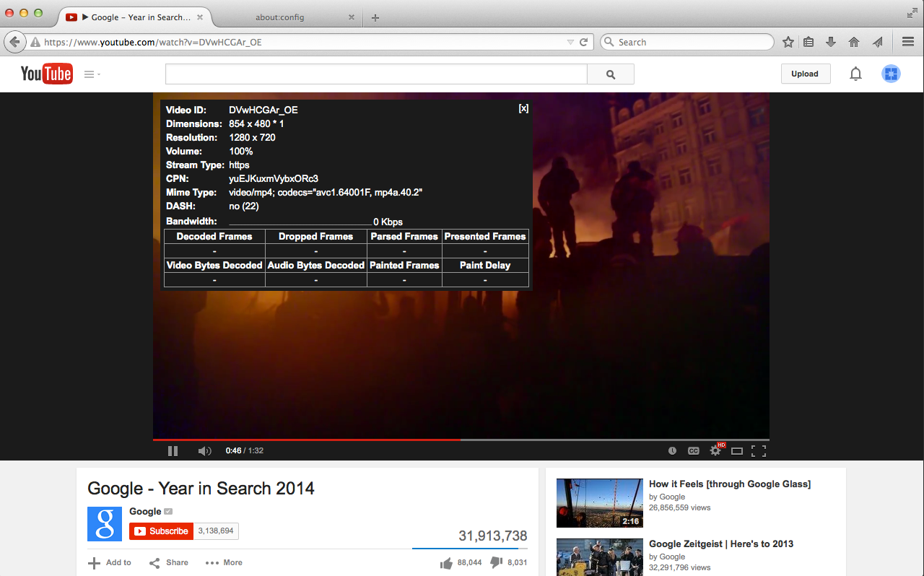Bookmark this page with star
Viewport: 924px width, 576px height.
[x=788, y=43]
